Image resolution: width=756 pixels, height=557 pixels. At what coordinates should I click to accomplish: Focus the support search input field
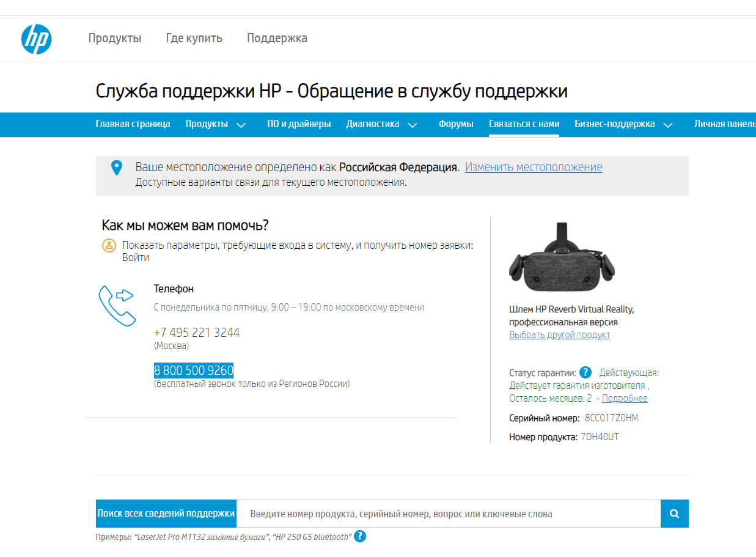[449, 514]
